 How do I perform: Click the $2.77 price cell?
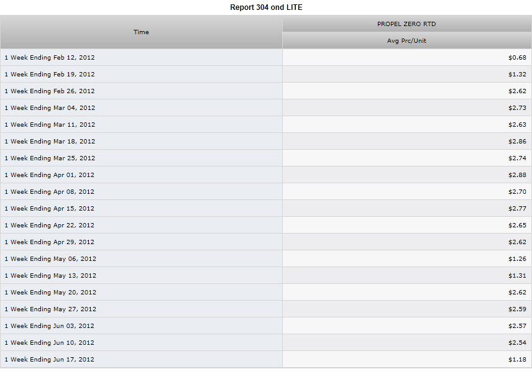[x=407, y=208]
